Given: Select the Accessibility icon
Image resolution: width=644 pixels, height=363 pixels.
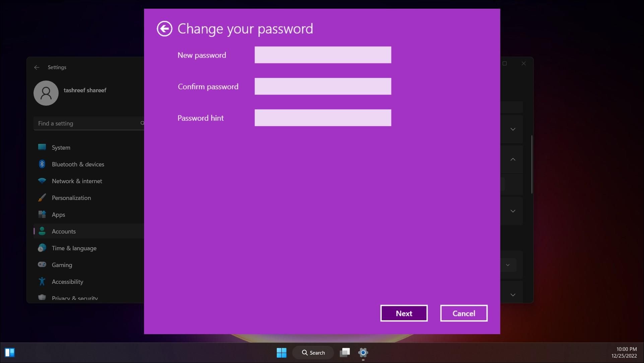Looking at the screenshot, I should (x=42, y=281).
